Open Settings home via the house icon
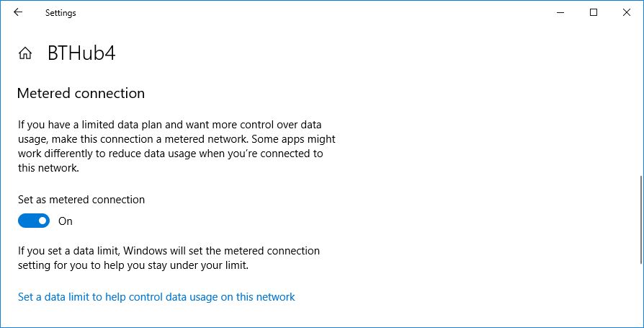The height and width of the screenshot is (328, 644). [25, 53]
